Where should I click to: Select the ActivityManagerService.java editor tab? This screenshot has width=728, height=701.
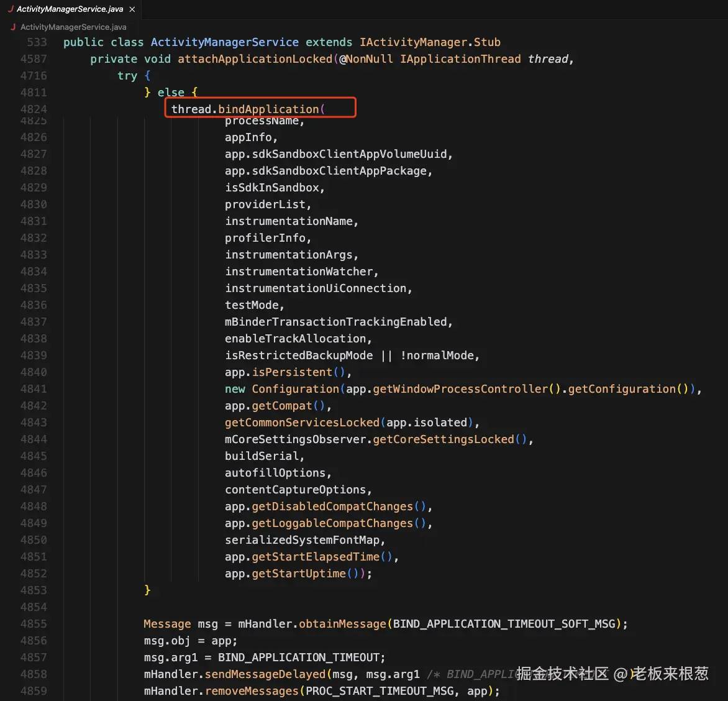pyautogui.click(x=71, y=9)
